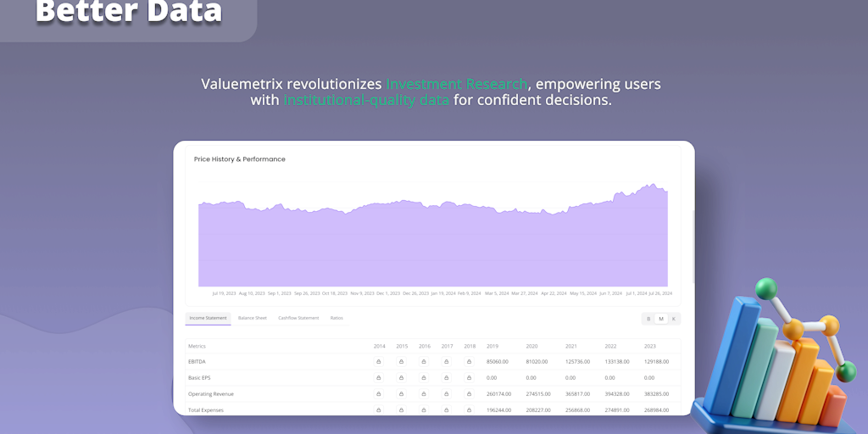Click the 2014 column header
The image size is (868, 434).
tap(379, 346)
